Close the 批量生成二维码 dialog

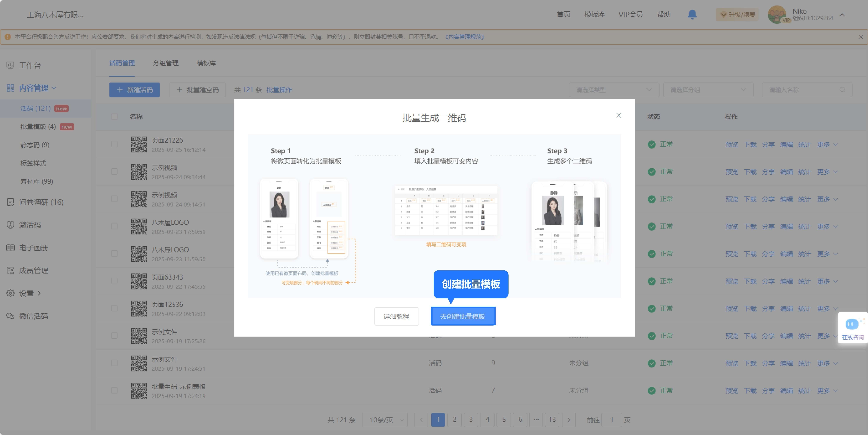(x=618, y=115)
